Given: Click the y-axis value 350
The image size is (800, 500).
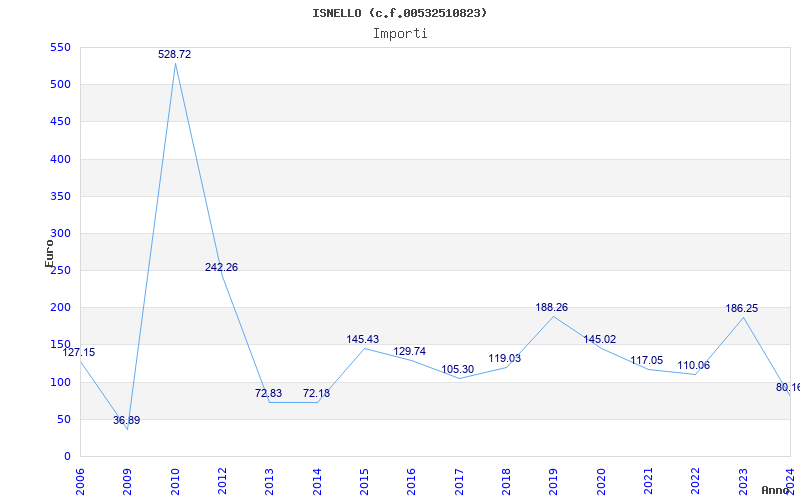Looking at the screenshot, I should (x=60, y=196).
